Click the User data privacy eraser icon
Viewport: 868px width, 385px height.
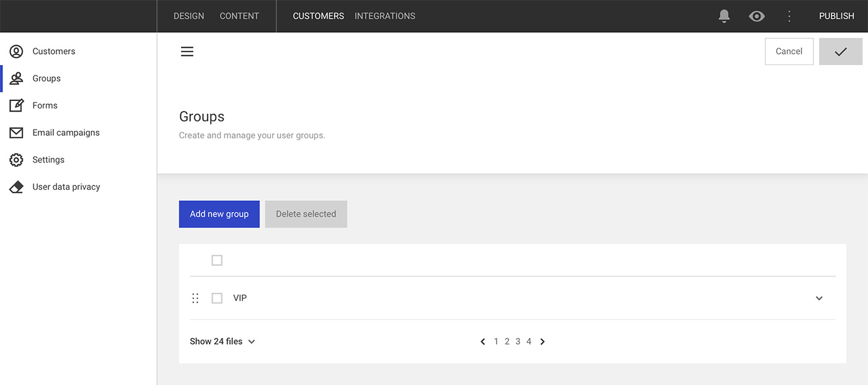coord(16,187)
